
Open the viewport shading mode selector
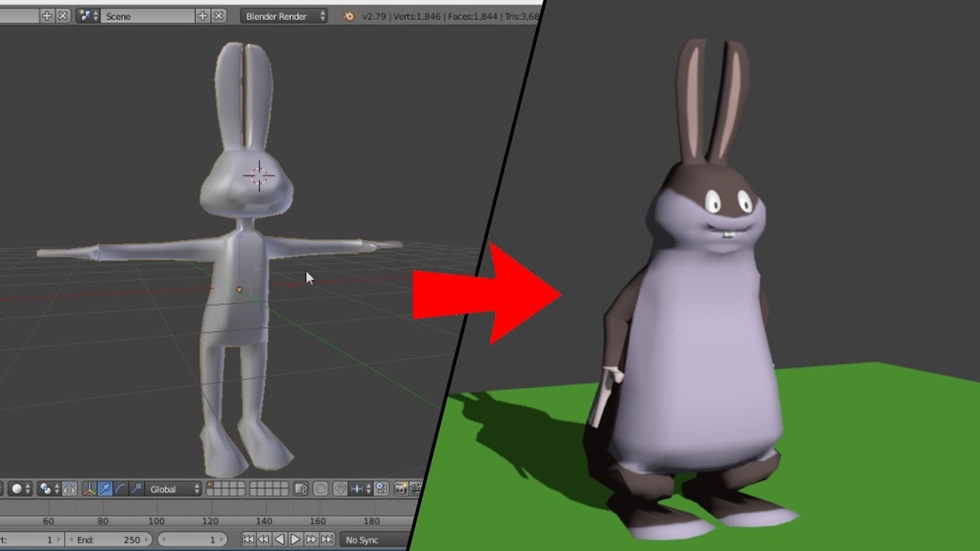[21, 488]
